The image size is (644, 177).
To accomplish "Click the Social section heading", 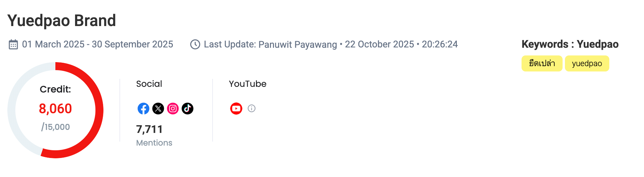I will (149, 84).
